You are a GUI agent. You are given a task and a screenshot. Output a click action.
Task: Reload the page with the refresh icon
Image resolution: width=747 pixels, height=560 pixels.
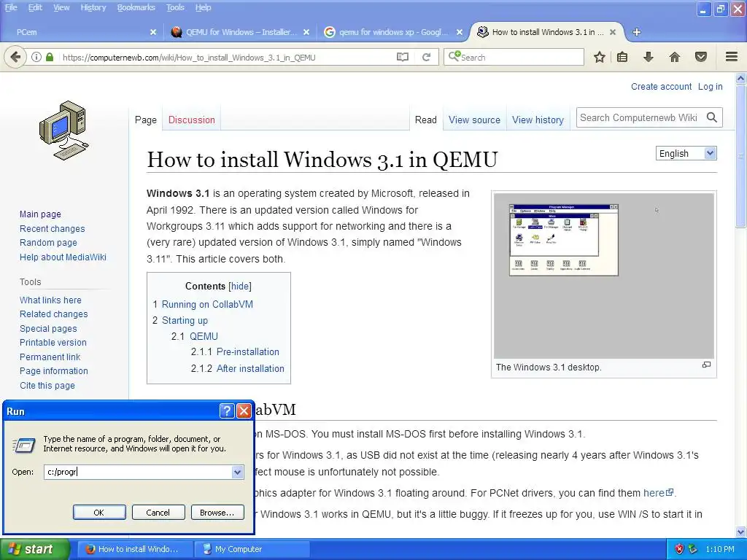pyautogui.click(x=426, y=57)
